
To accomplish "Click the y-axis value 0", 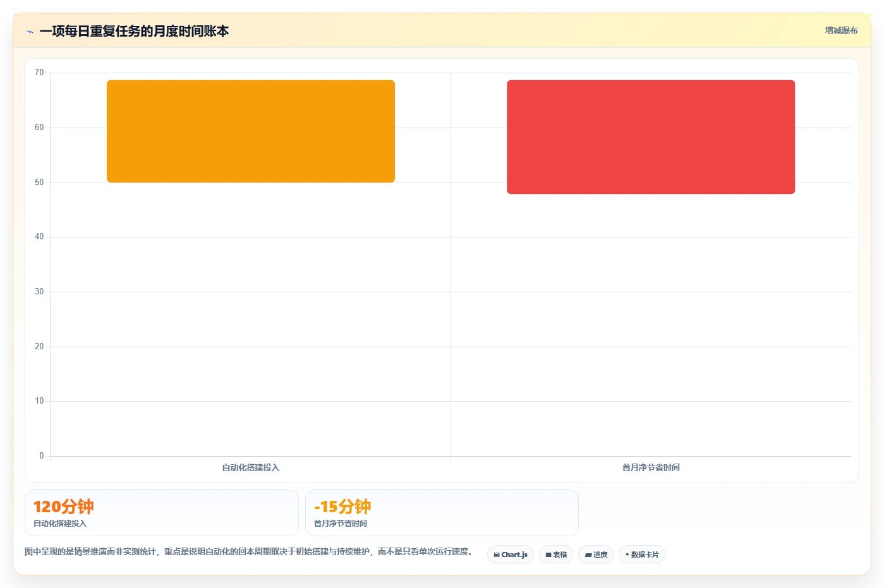I will click(x=42, y=456).
